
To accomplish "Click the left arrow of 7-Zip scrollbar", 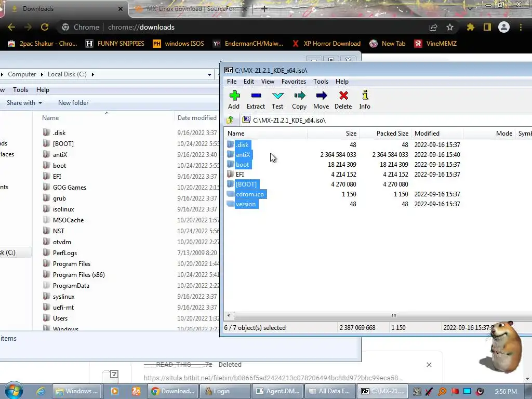I will (229, 315).
